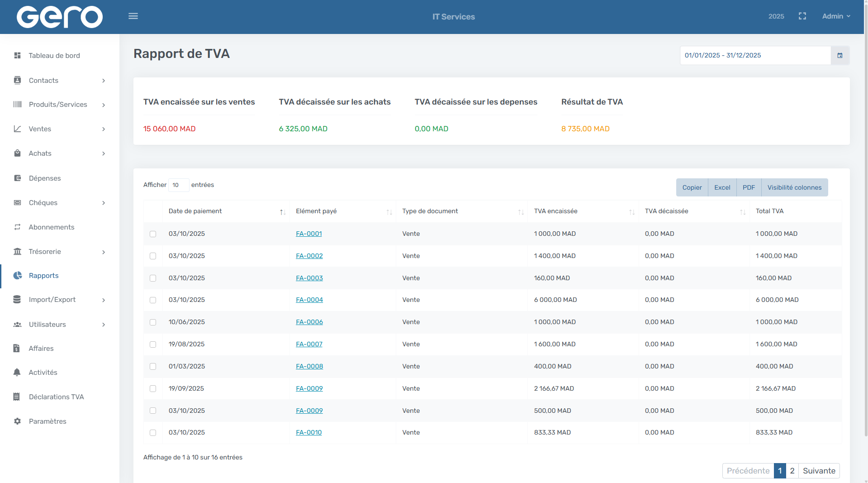Open the Admin user dropdown
This screenshot has width=868, height=483.
(x=836, y=16)
